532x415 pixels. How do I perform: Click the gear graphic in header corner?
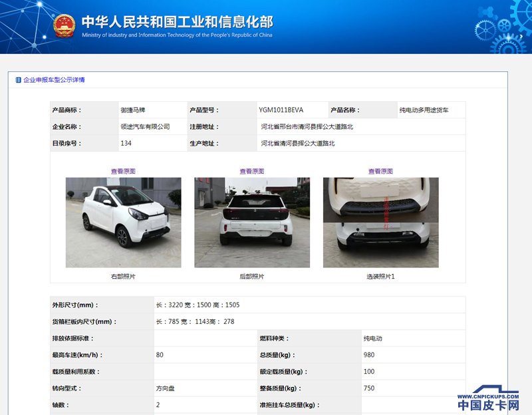point(502,25)
